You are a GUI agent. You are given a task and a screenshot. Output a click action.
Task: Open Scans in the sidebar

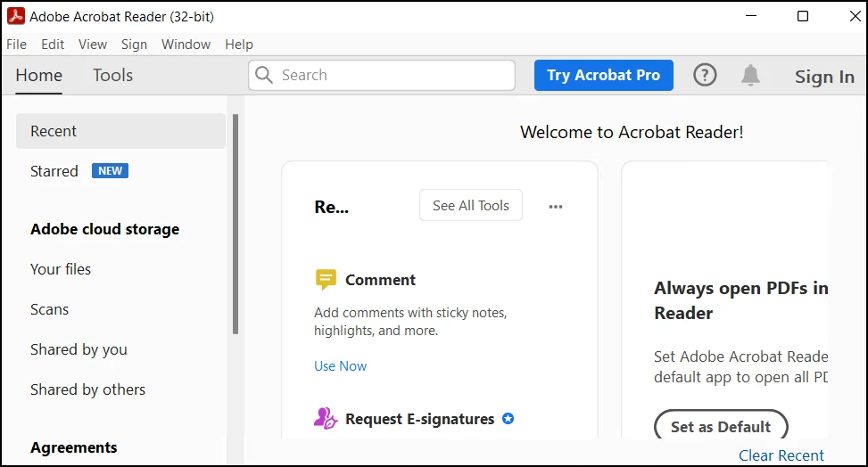click(49, 309)
